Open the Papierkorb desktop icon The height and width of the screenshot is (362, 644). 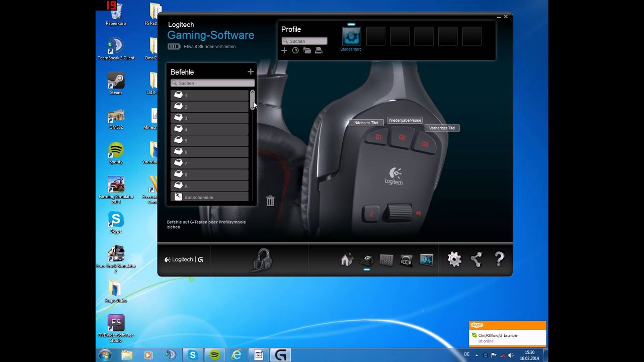[116, 15]
